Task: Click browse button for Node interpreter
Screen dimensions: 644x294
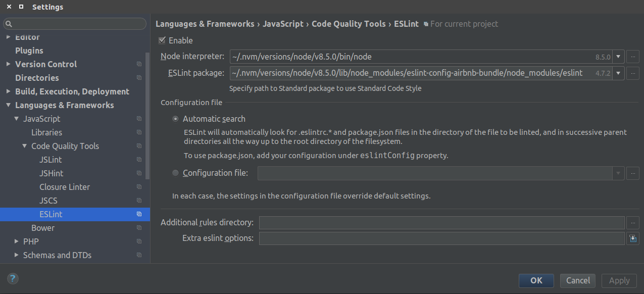Action: pyautogui.click(x=633, y=57)
